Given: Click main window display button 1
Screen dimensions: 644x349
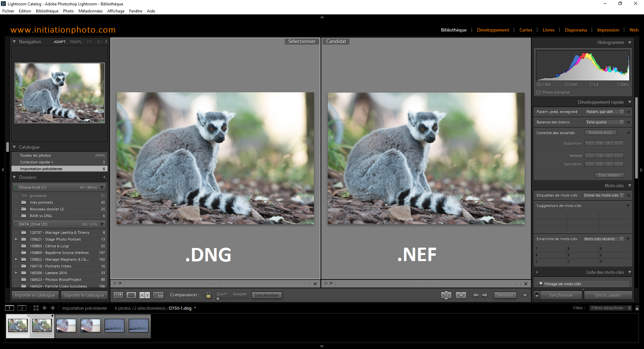Looking at the screenshot, I should (9, 308).
